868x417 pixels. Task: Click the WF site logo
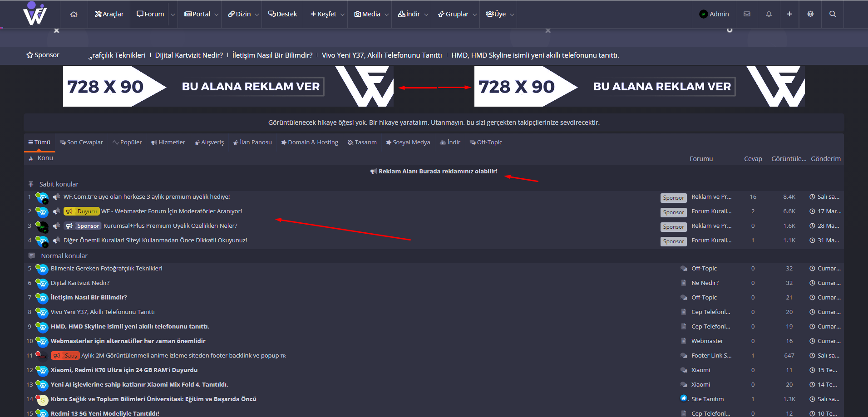click(35, 14)
